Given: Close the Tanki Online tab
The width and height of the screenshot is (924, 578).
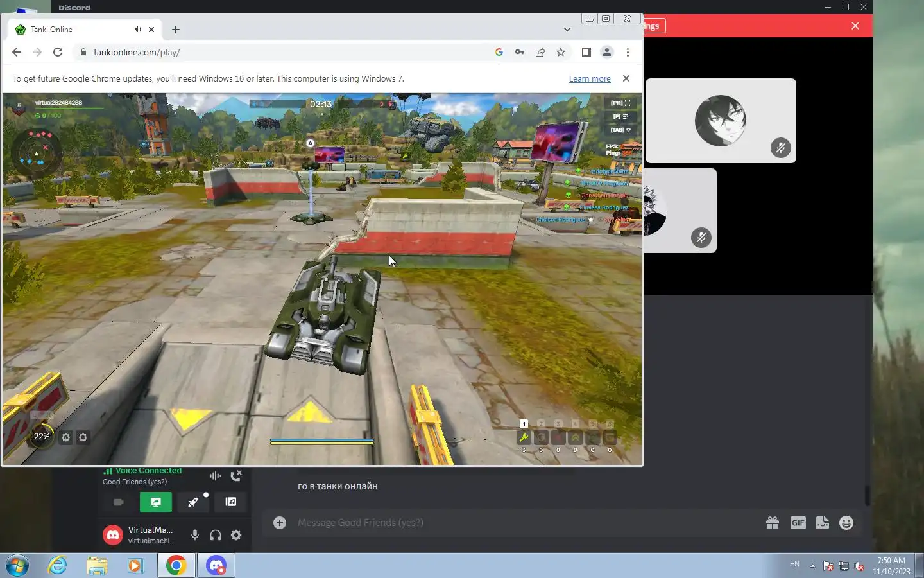Looking at the screenshot, I should (151, 30).
